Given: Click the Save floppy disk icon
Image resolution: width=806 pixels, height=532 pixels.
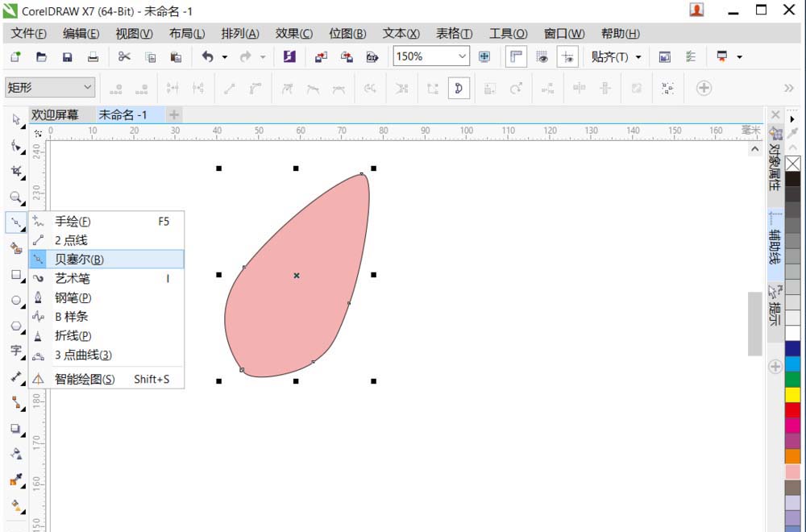Looking at the screenshot, I should 68,57.
